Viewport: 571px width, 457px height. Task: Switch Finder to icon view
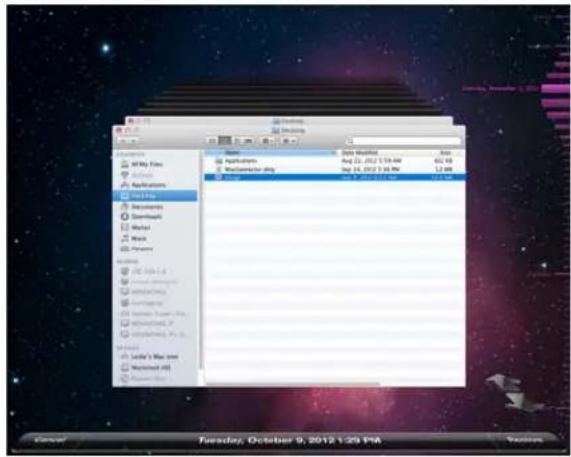[x=212, y=141]
